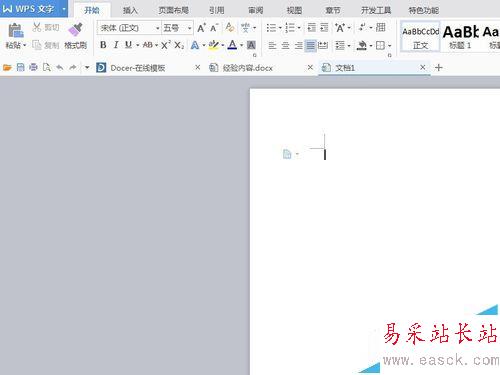Click the borders grid icon
The height and width of the screenshot is (375, 500).
380,45
